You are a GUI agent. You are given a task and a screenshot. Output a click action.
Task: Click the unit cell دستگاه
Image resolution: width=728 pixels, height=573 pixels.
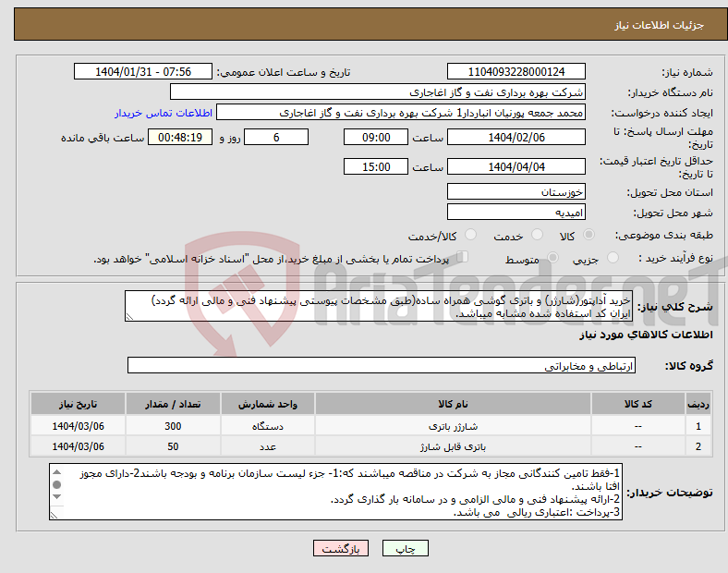268,426
